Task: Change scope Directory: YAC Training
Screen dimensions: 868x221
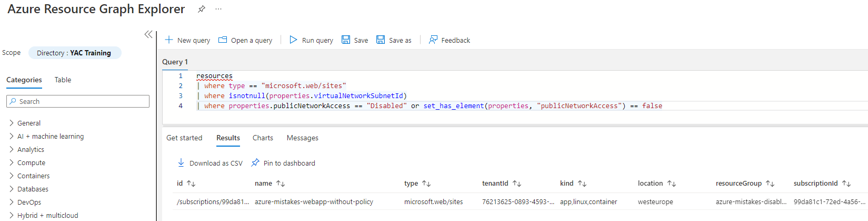Action: (x=74, y=53)
